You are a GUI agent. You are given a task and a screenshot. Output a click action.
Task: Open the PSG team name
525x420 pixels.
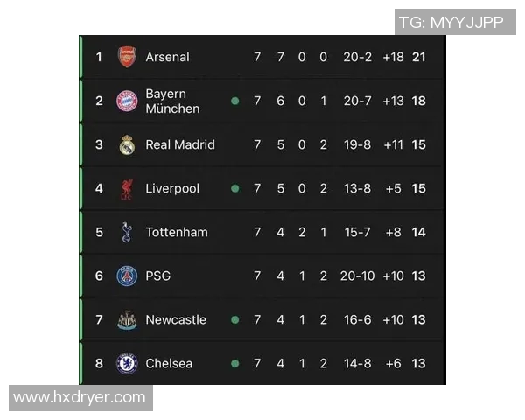click(x=158, y=276)
